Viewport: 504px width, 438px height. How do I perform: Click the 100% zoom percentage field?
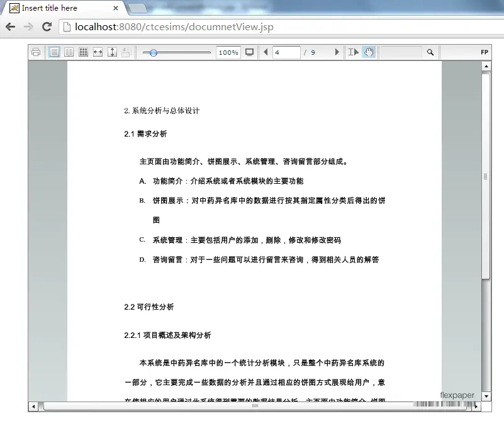[228, 52]
